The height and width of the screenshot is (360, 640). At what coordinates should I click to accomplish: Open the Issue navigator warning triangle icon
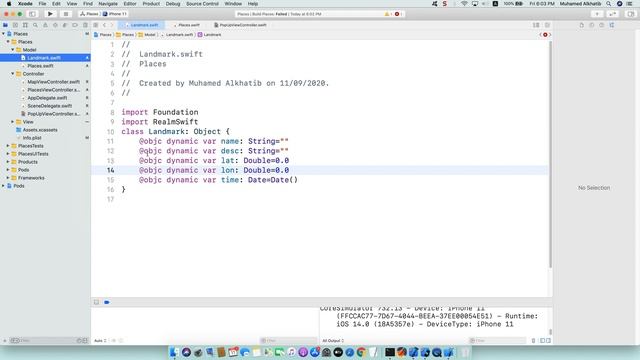point(45,25)
